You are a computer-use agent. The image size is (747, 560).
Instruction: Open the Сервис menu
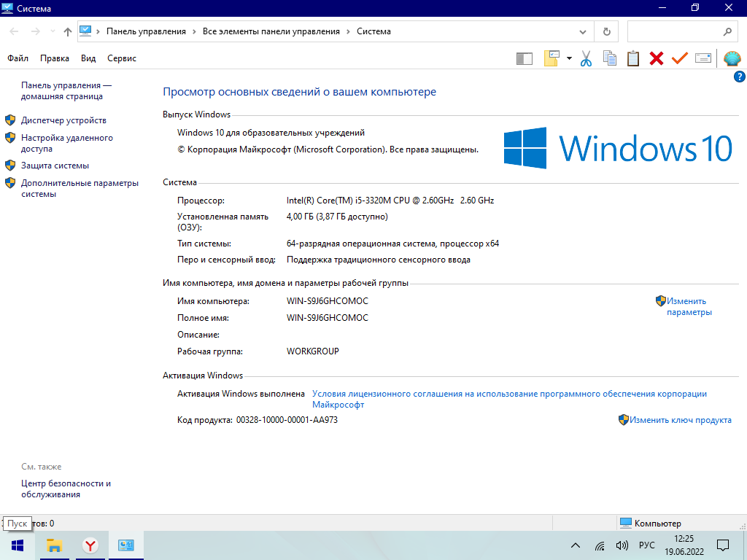click(x=122, y=58)
